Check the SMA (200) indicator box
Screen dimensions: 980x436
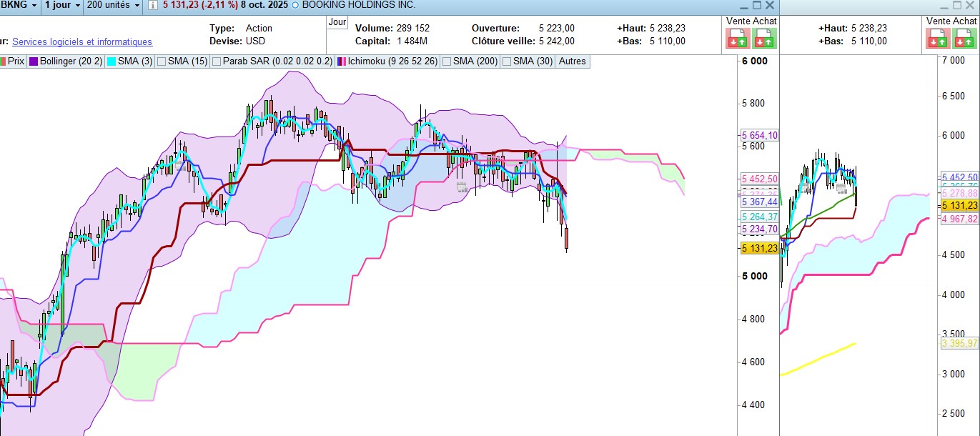[x=447, y=61]
